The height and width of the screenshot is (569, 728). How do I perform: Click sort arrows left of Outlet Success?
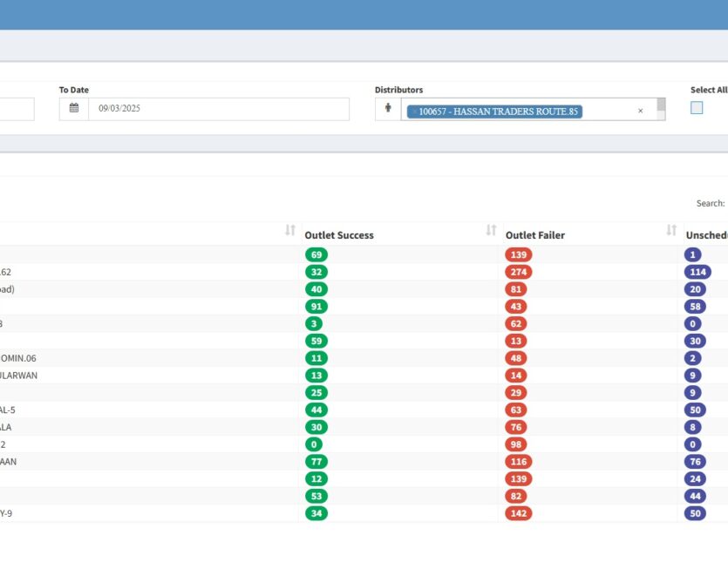pos(290,231)
